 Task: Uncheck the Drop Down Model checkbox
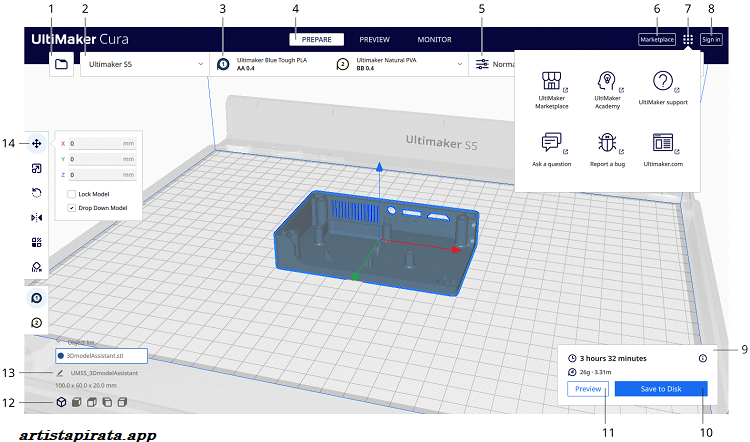point(72,208)
